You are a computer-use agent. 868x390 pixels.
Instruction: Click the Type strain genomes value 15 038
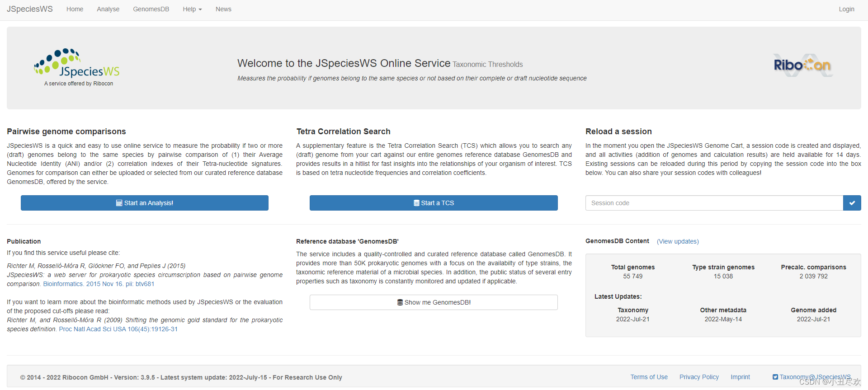pyautogui.click(x=723, y=276)
